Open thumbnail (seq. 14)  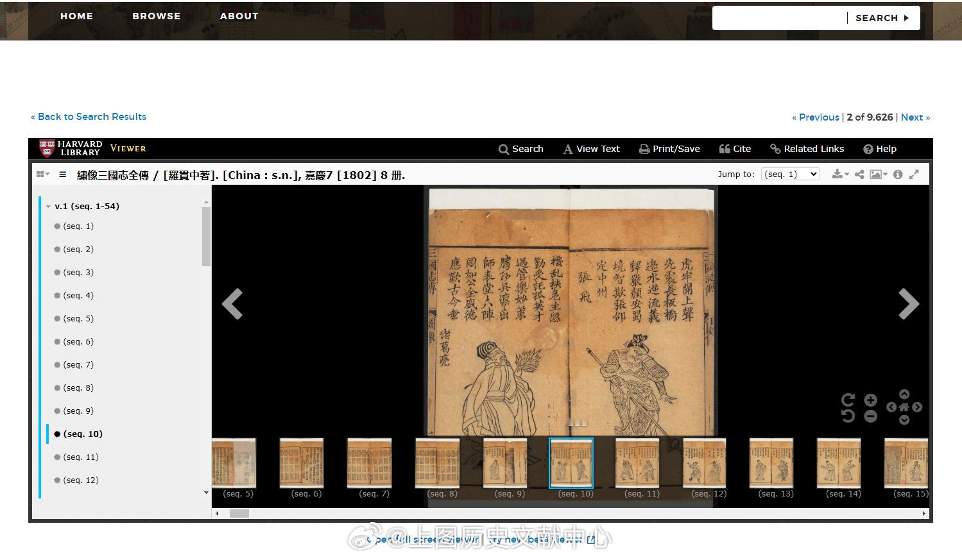pyautogui.click(x=839, y=463)
